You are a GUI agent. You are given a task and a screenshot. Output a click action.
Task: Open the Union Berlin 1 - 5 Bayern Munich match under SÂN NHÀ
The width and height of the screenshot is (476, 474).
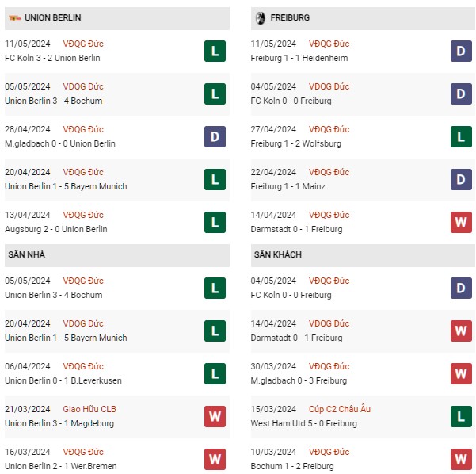tap(66, 338)
